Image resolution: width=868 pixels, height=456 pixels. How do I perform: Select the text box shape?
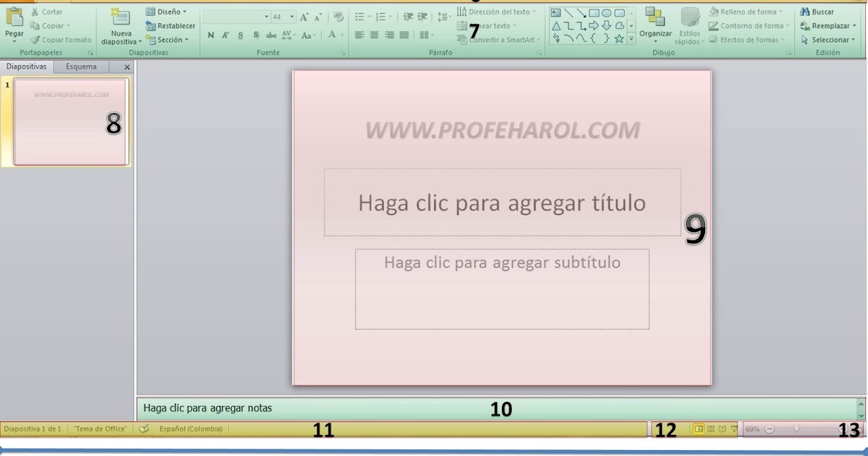[x=556, y=12]
